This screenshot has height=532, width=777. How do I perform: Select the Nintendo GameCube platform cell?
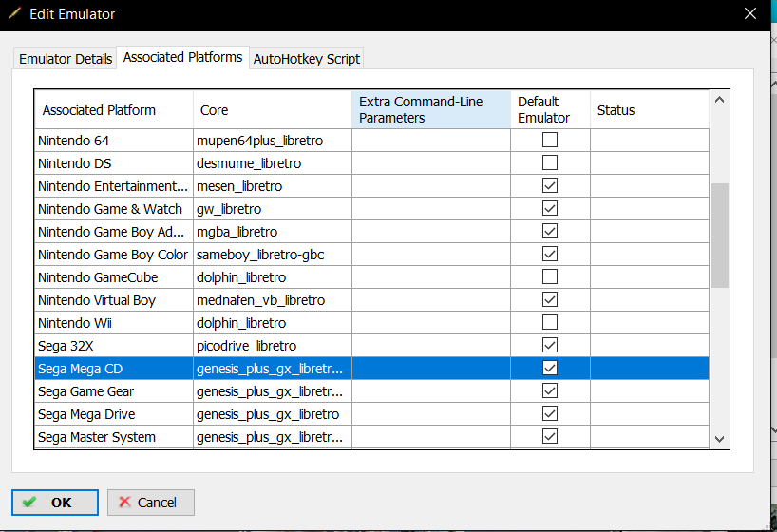(113, 277)
